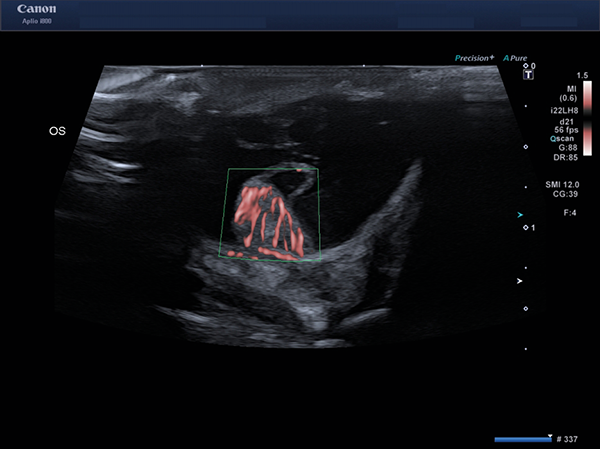Screen dimensions: 600x449
Task: Select the F:4 parameter value
Action: pos(570,213)
